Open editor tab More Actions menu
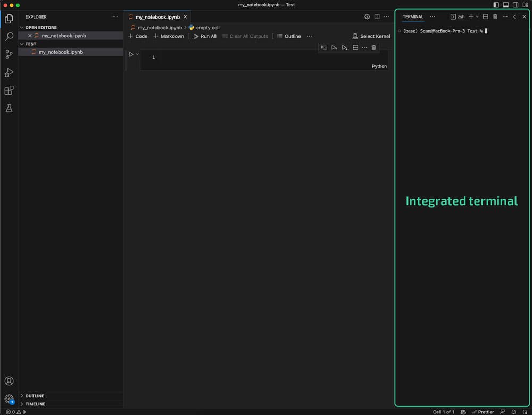 (x=386, y=16)
